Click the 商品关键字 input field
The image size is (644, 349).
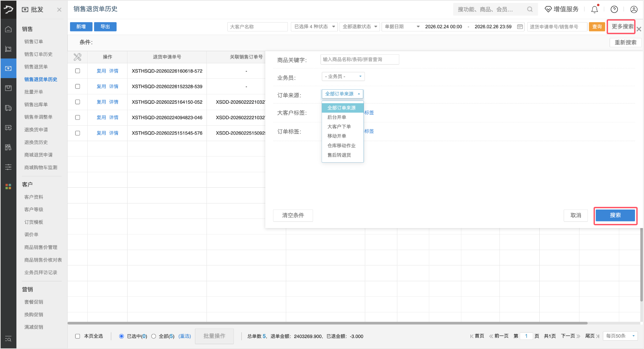359,59
